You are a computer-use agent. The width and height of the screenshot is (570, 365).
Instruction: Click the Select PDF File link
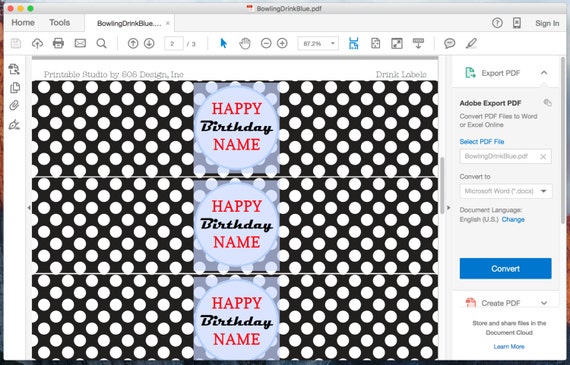(482, 142)
